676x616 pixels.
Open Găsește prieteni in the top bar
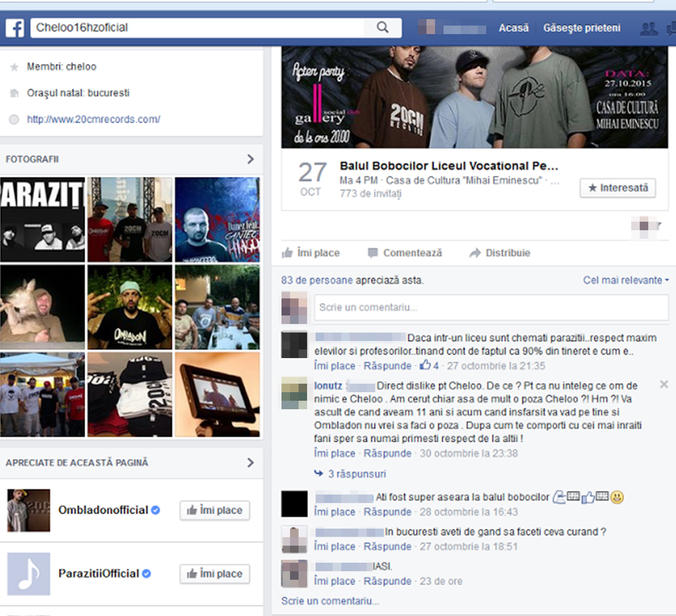pos(581,28)
